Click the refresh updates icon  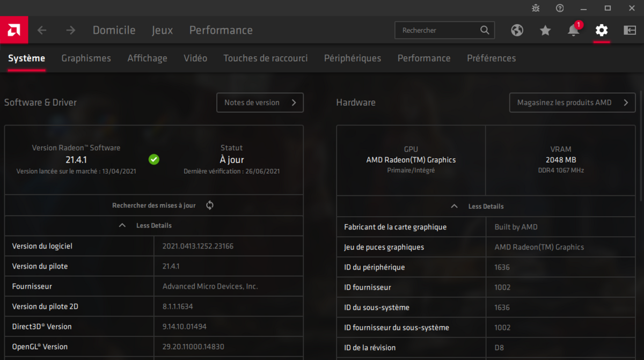pos(210,205)
